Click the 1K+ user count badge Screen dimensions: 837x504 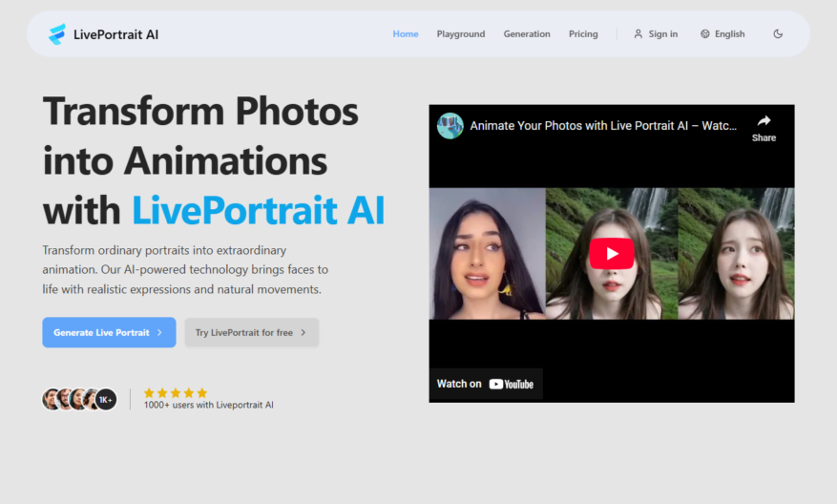(106, 399)
